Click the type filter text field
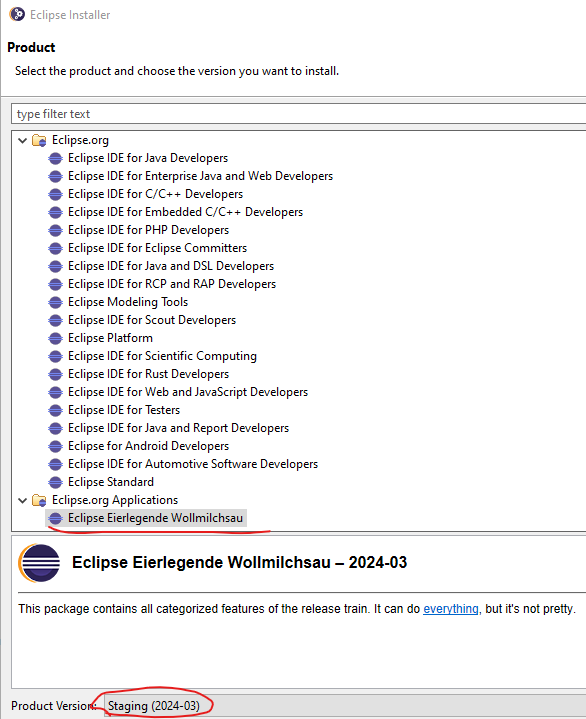 click(x=299, y=114)
